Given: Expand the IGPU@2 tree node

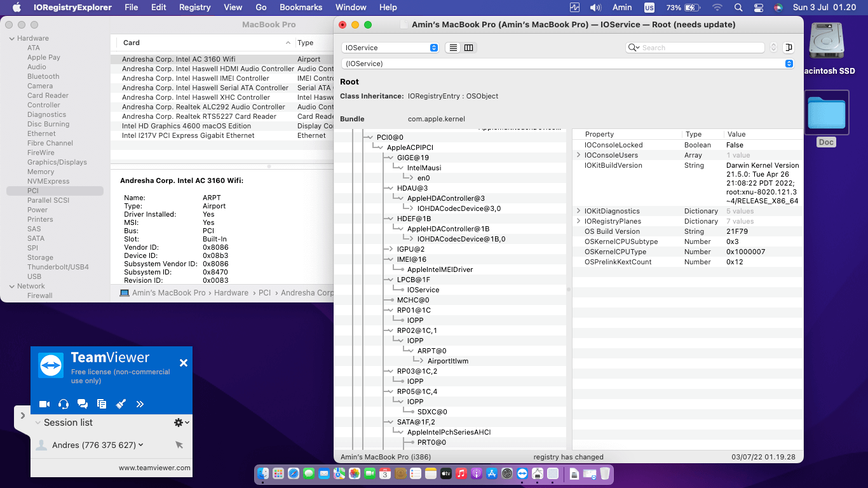Looking at the screenshot, I should (x=390, y=249).
